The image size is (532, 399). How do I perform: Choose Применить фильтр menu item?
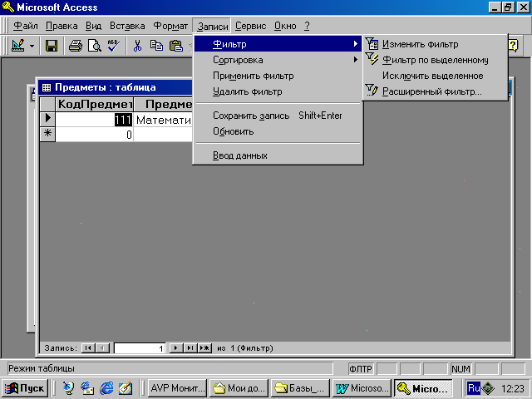[x=278, y=76]
